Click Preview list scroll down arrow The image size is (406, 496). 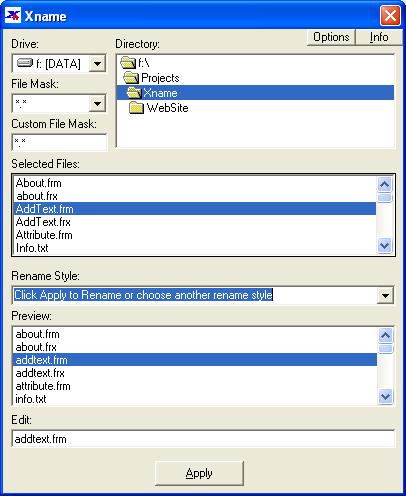click(x=385, y=397)
